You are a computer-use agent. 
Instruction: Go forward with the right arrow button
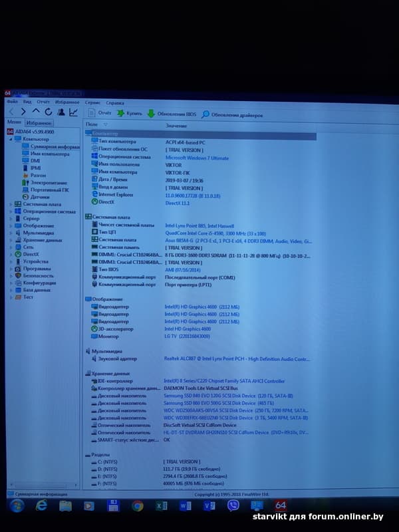coord(23,112)
